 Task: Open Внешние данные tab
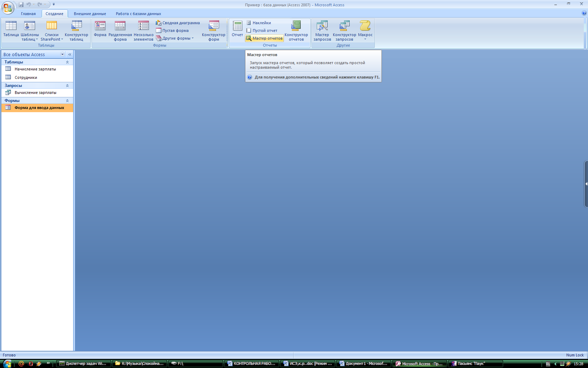90,14
